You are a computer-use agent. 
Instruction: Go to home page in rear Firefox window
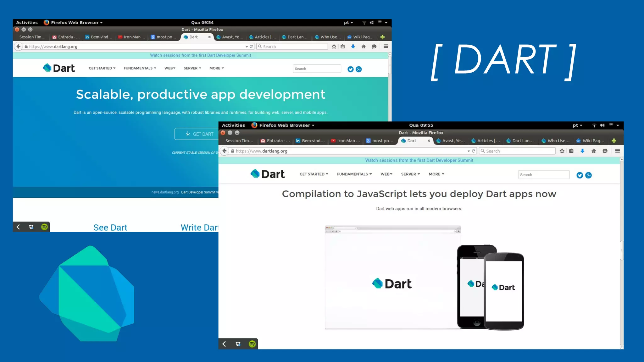(364, 47)
